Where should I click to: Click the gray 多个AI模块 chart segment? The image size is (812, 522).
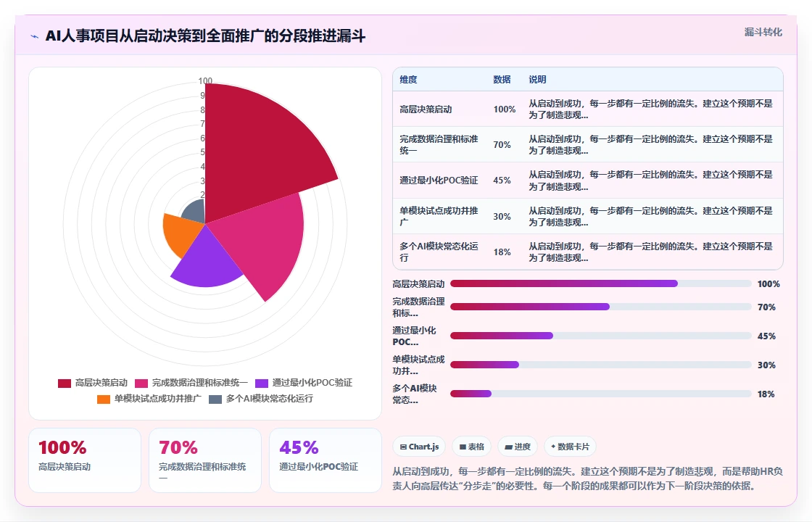196,211
